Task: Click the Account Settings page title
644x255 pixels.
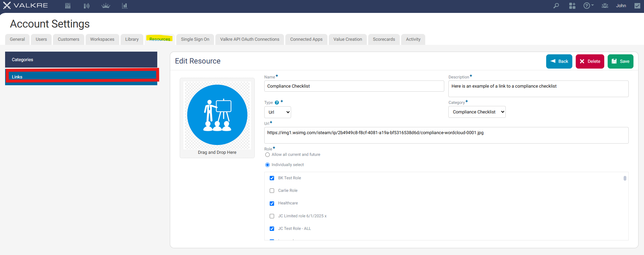Action: click(50, 24)
